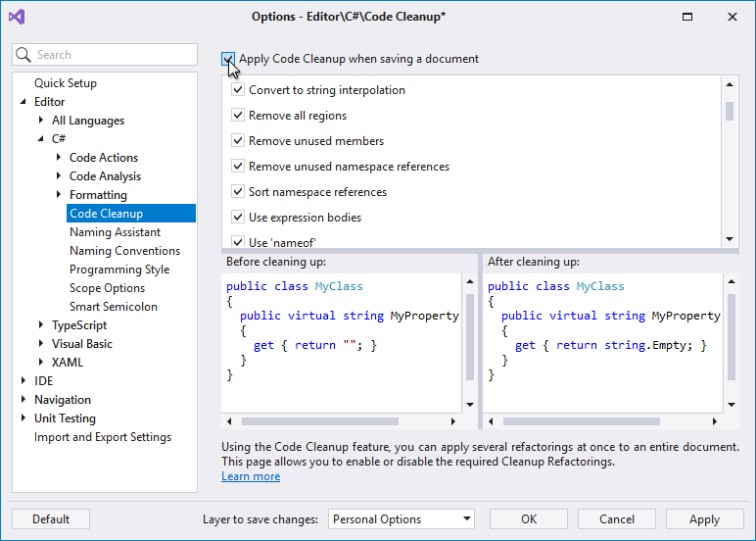This screenshot has height=541, width=756.
Task: Uncheck Remove all regions option
Action: 238,116
